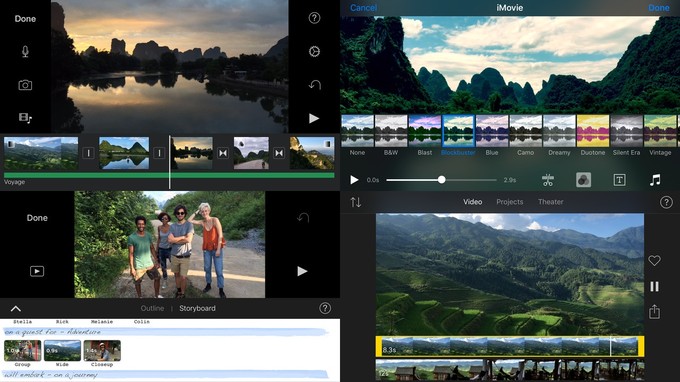Screen dimensions: 680x382
Task: Select the road hikers timeline clip
Action: [251, 153]
